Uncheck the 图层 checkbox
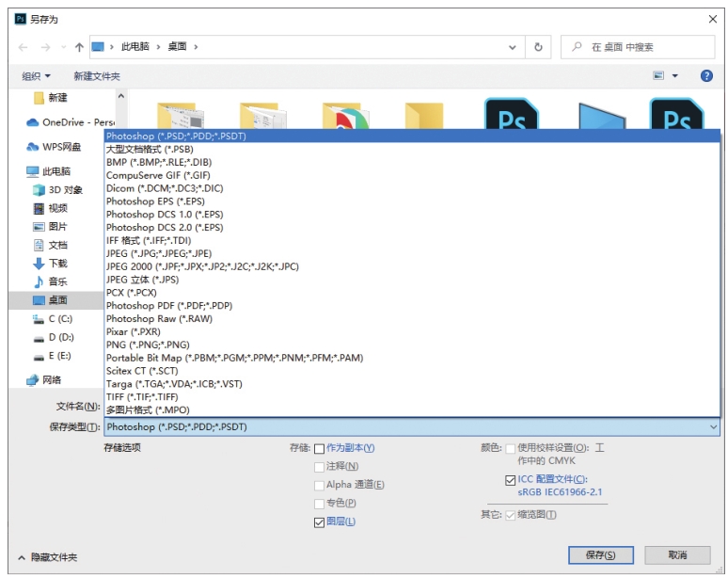Viewport: 728px width, 578px height. (319, 522)
